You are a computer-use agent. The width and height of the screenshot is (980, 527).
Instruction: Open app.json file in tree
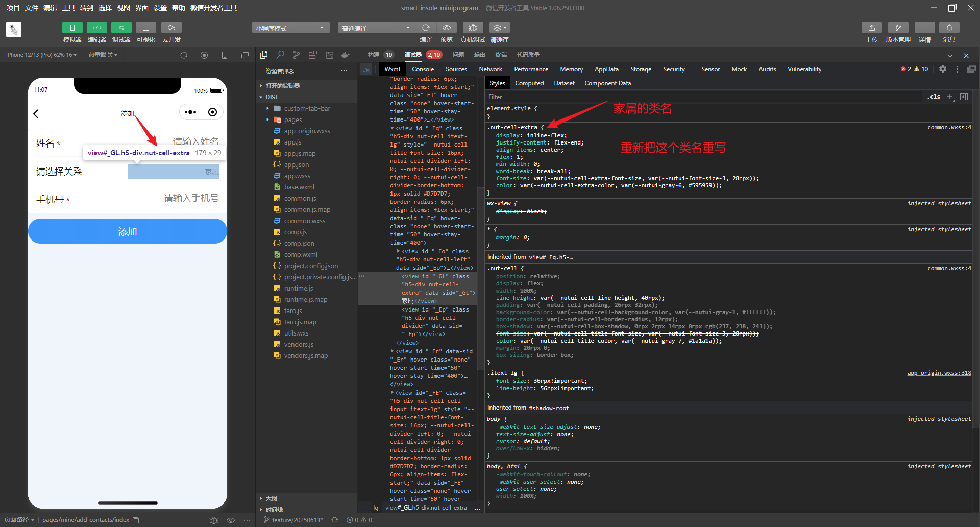click(x=296, y=164)
